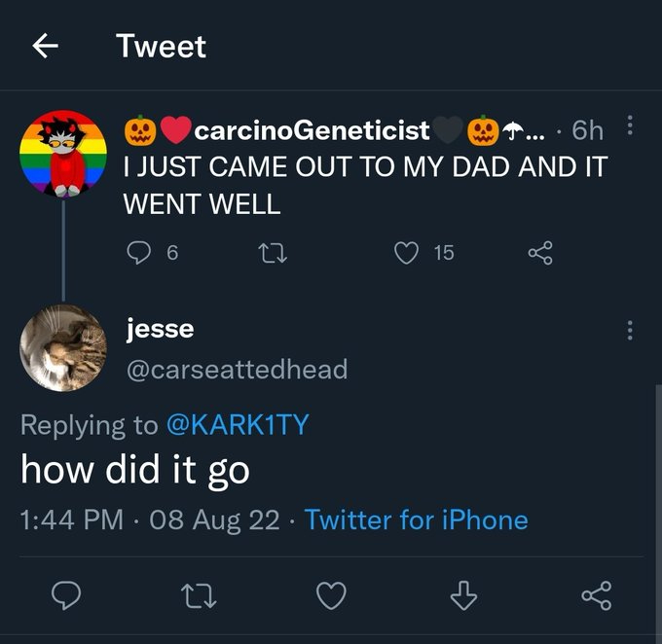
Task: Share jesse's tweet with bottom share icon
Action: click(599, 594)
